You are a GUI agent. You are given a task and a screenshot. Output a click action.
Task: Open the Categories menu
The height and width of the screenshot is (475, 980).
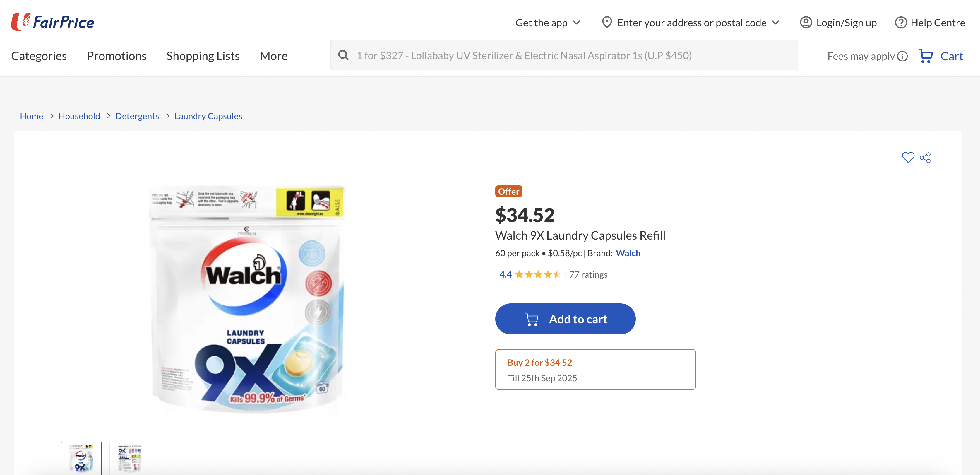pyautogui.click(x=39, y=56)
